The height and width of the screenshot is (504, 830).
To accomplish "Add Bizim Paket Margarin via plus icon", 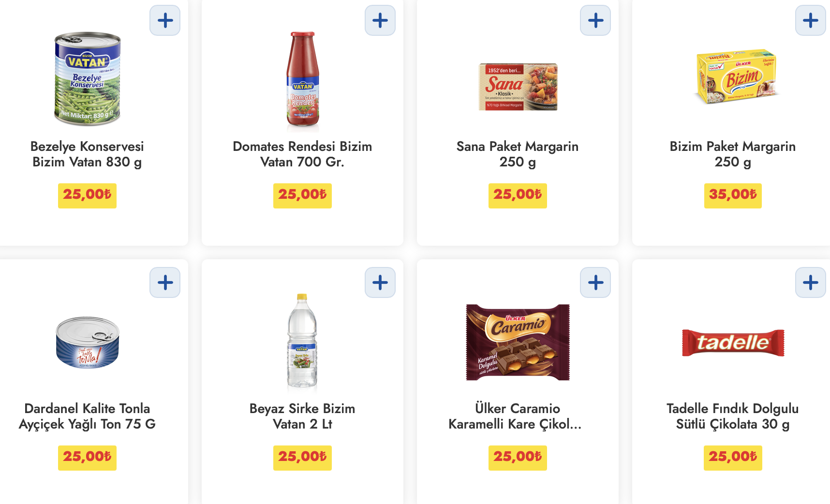I will point(811,20).
